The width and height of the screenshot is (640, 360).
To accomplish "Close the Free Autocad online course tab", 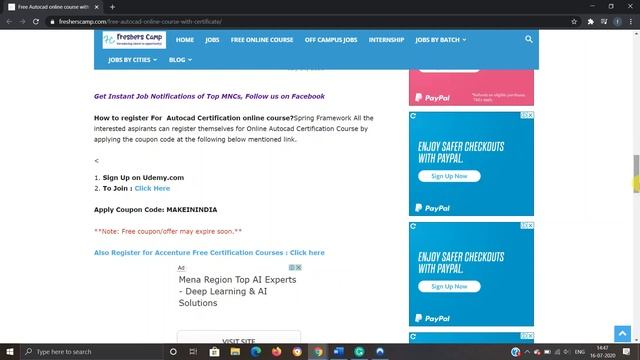I will pyautogui.click(x=97, y=7).
